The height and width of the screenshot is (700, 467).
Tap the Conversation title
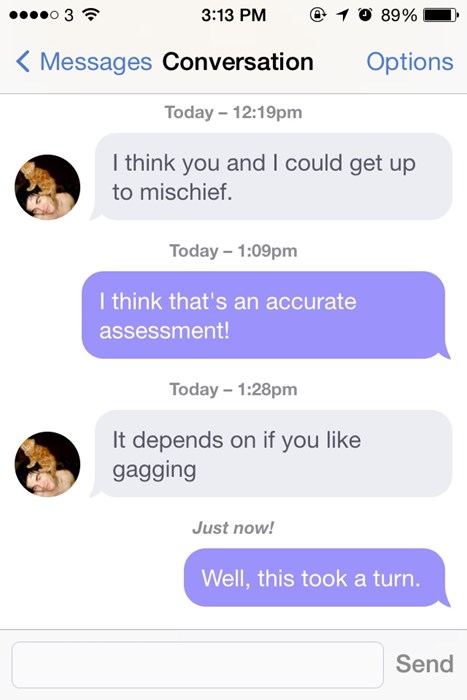click(238, 62)
